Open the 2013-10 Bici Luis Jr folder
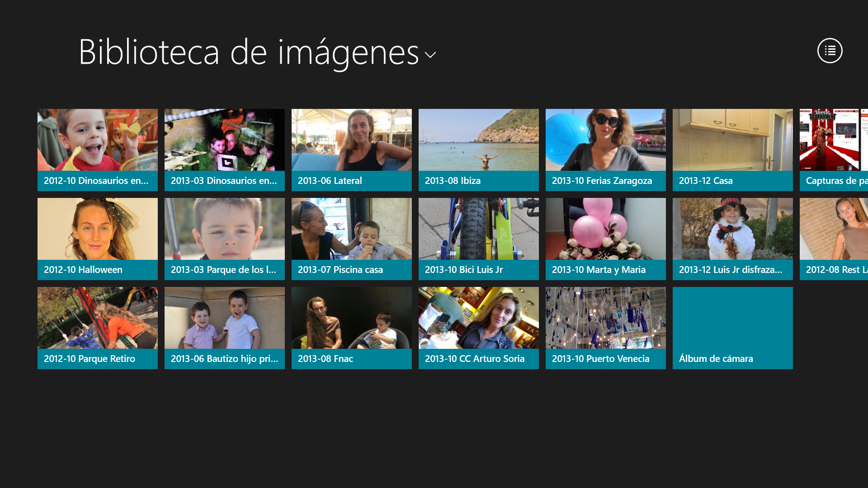The width and height of the screenshot is (868, 488). coord(479,239)
